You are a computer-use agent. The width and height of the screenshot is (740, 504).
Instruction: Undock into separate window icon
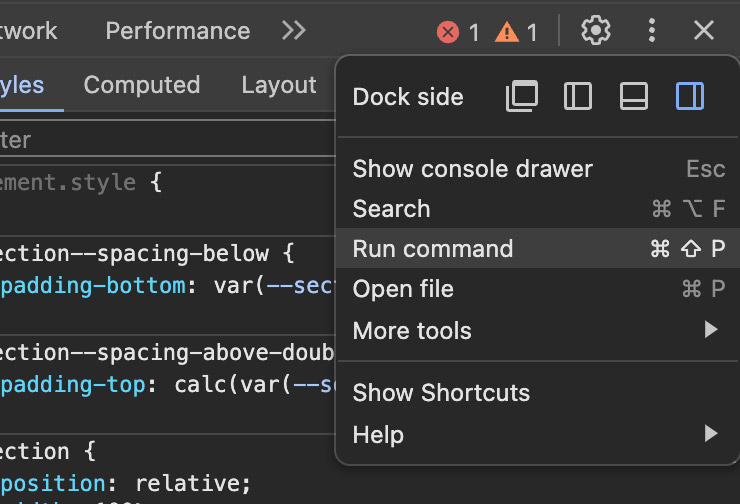(521, 96)
